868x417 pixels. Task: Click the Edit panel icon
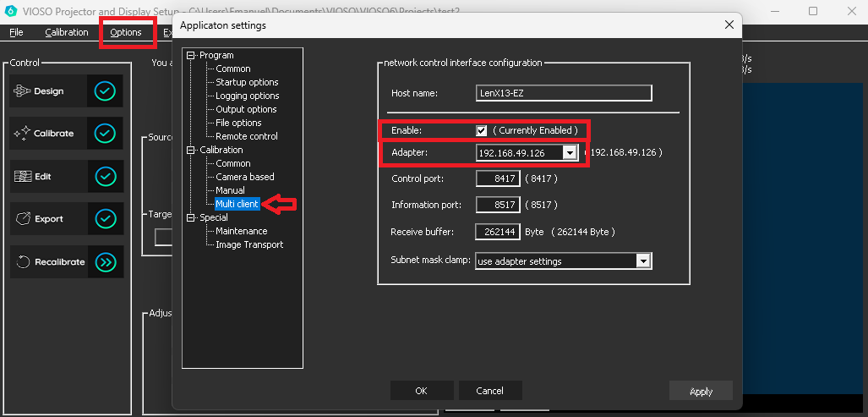[x=23, y=177]
